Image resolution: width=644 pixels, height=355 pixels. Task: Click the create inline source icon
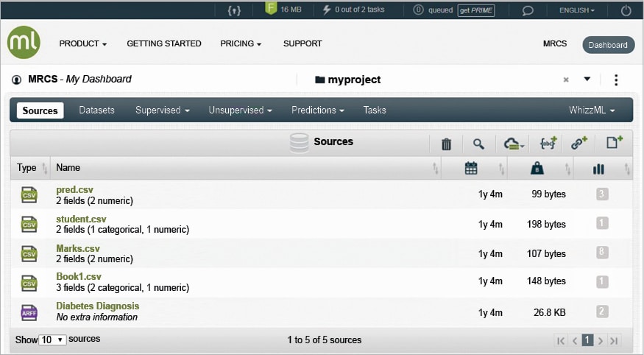pos(548,143)
